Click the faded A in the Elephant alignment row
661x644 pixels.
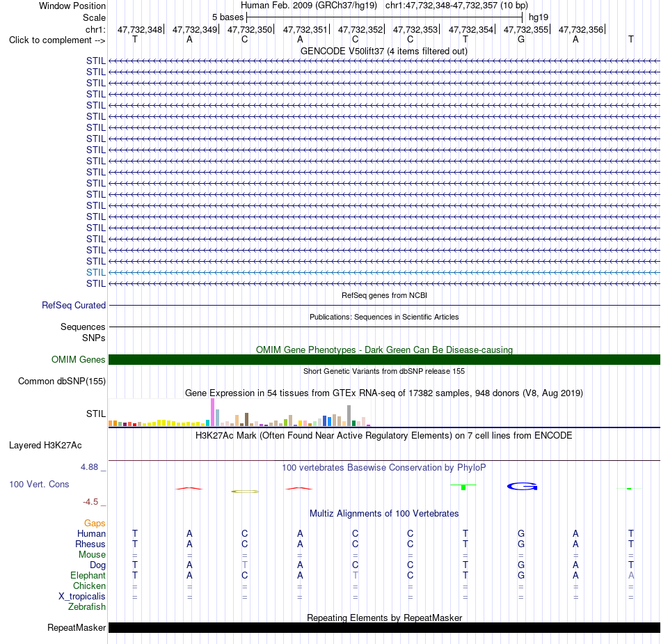coord(630,575)
